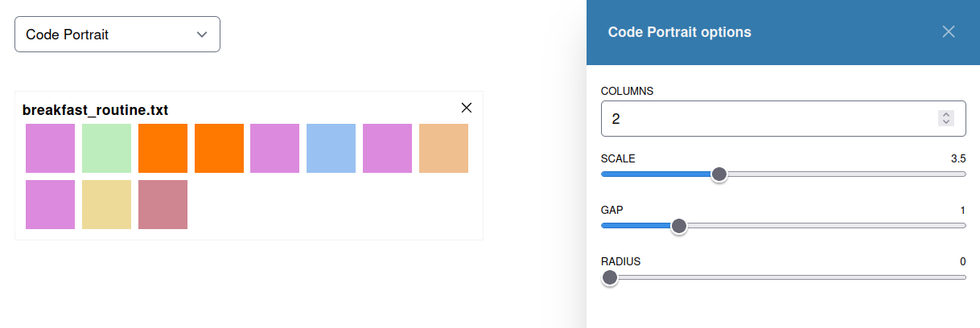Select the light green square
The image size is (980, 328).
(x=106, y=148)
